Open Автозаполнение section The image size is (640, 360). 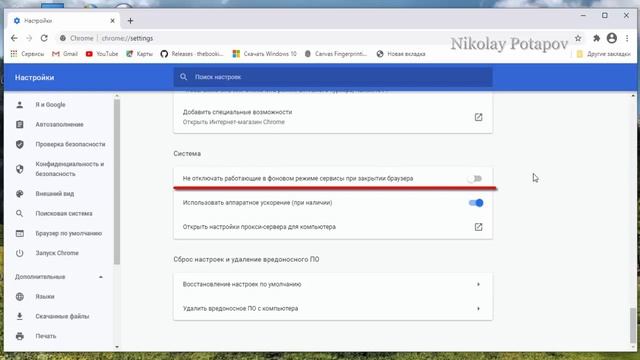(x=59, y=124)
